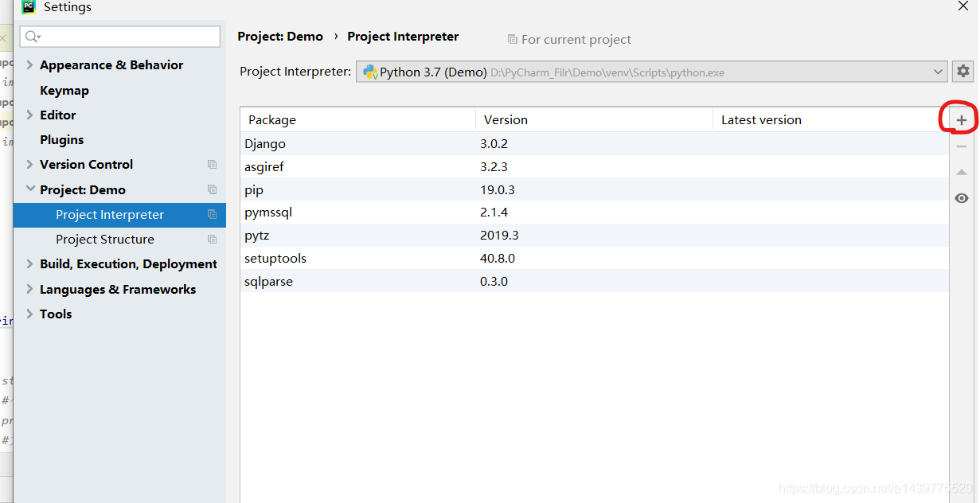
Task: Click the per-project icon next to Version Control
Action: click(x=212, y=165)
